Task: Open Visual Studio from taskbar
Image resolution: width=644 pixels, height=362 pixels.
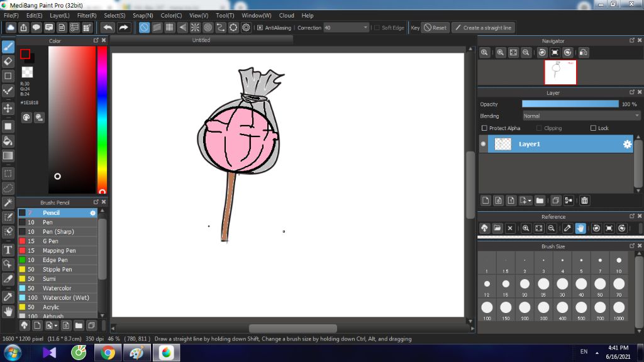Action: pos(49,353)
